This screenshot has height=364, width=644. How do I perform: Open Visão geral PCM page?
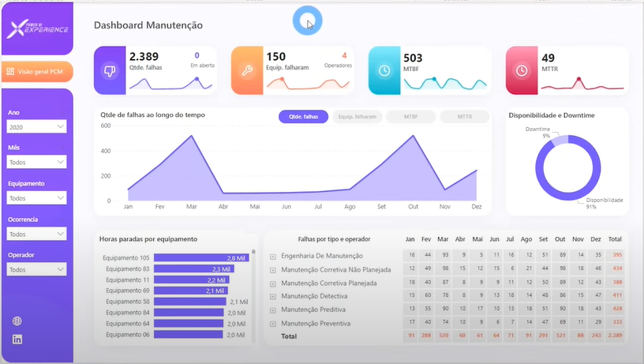(x=37, y=71)
